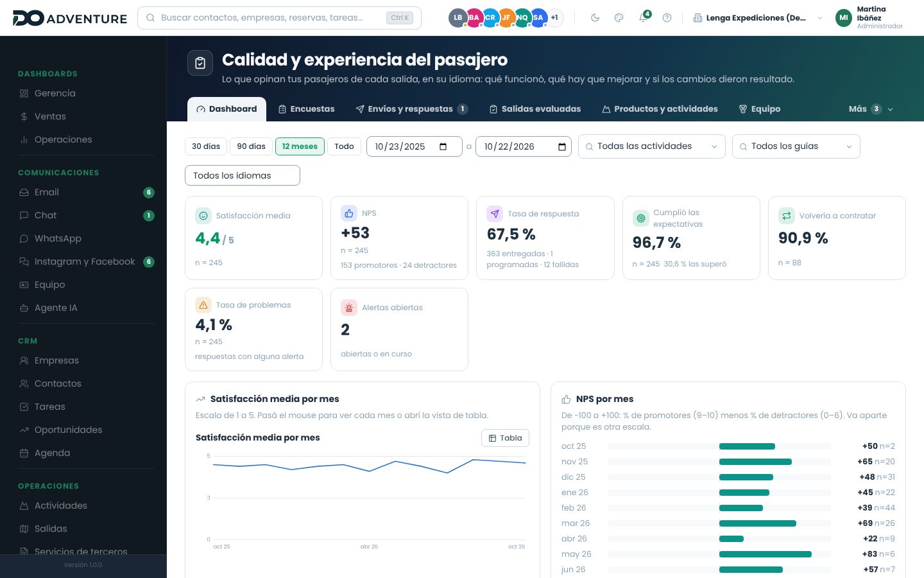The height and width of the screenshot is (578, 924).
Task: Select the 90 días range
Action: 251,146
